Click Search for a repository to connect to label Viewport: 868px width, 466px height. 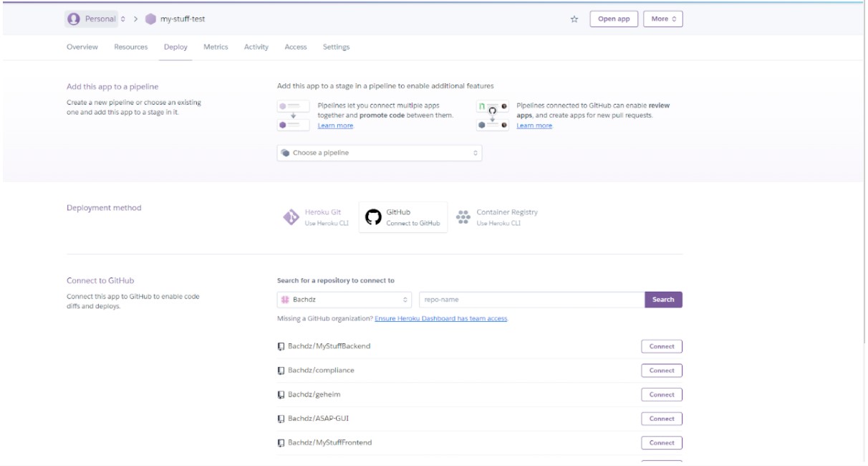[335, 280]
